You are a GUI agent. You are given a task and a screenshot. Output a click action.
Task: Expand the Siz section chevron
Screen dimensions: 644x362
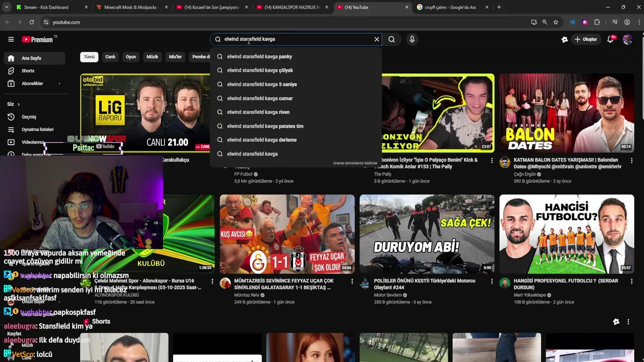(x=19, y=104)
